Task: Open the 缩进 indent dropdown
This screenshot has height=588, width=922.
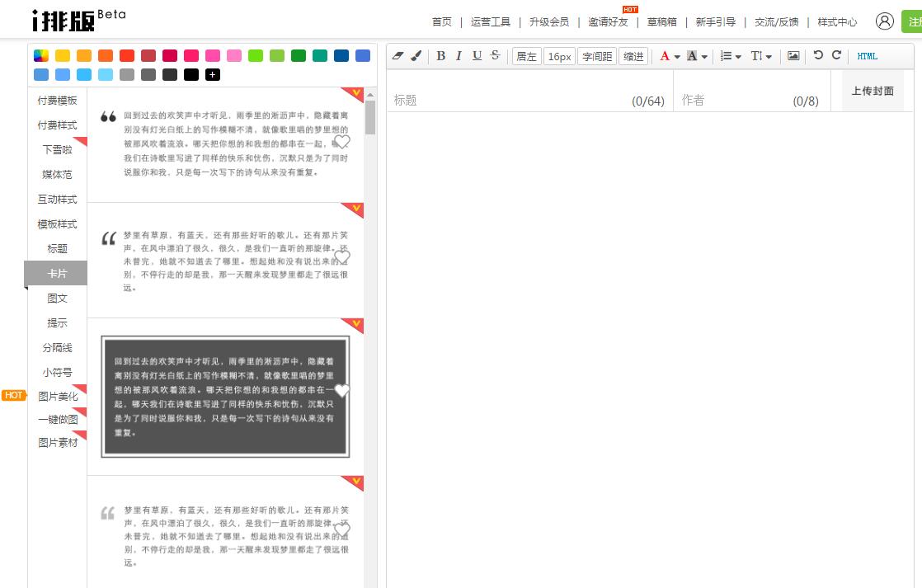Action: pyautogui.click(x=633, y=56)
